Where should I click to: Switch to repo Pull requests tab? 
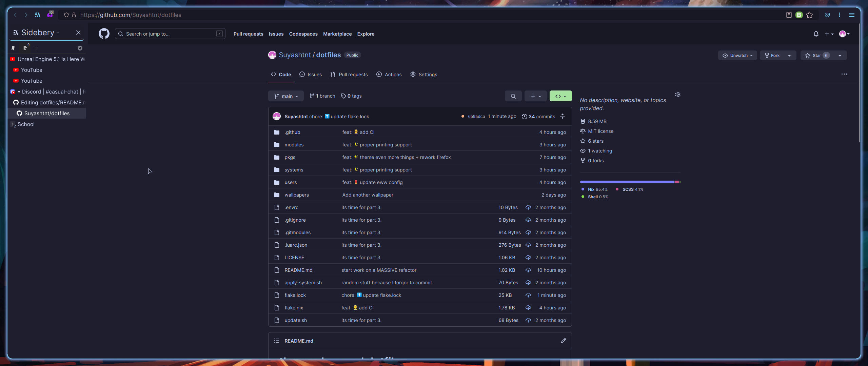click(x=349, y=75)
